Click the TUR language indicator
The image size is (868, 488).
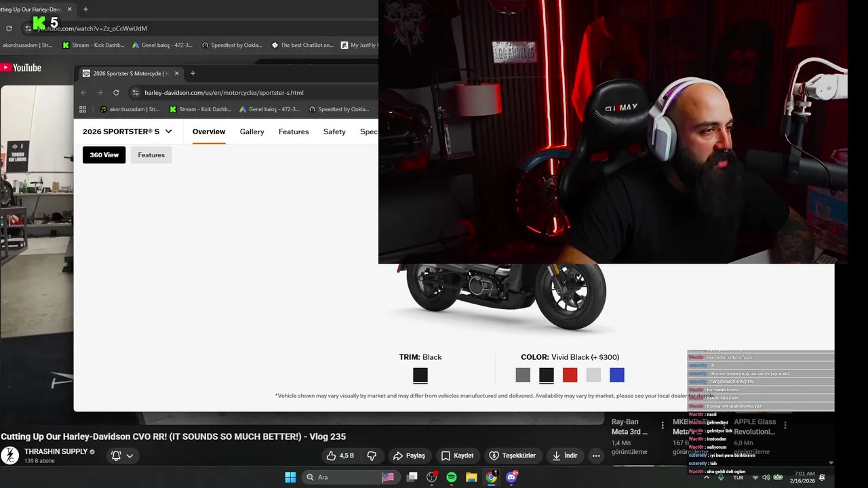738,477
